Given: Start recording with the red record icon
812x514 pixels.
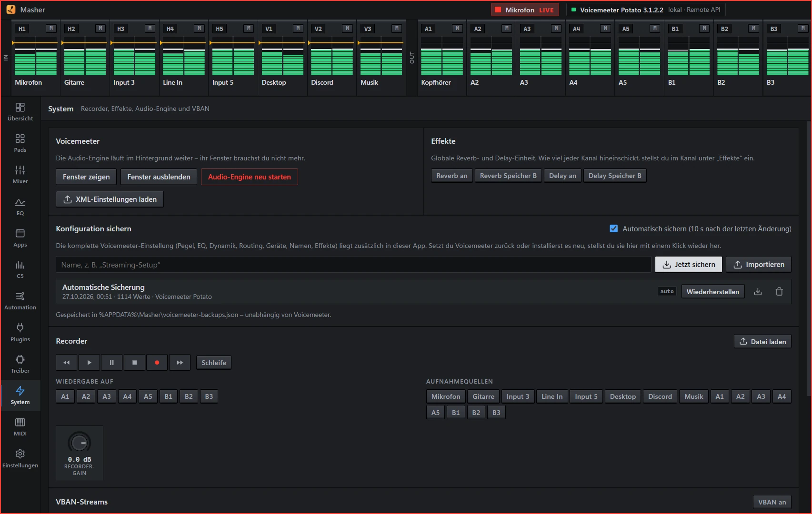Looking at the screenshot, I should [x=157, y=363].
